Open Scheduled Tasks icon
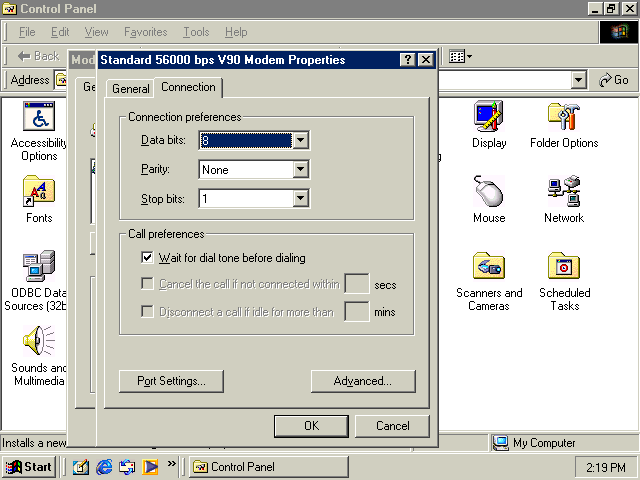 click(x=564, y=266)
